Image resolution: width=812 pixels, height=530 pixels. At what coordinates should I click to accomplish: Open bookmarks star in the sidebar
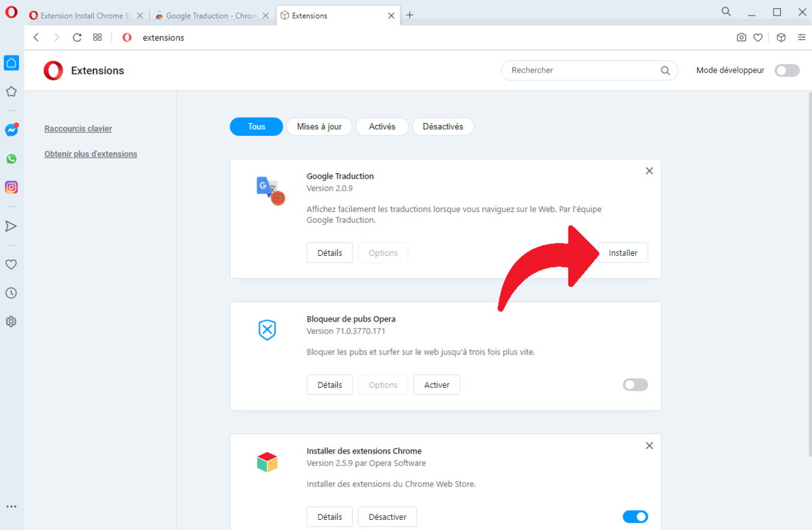click(x=12, y=91)
